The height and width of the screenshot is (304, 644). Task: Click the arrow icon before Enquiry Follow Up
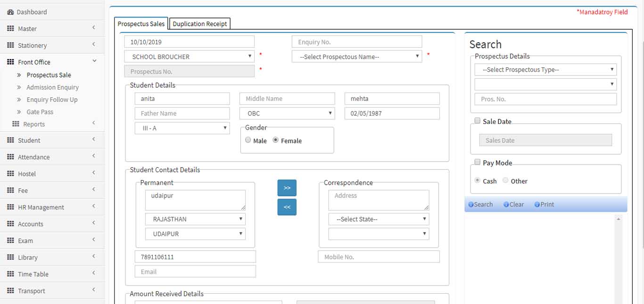click(19, 99)
